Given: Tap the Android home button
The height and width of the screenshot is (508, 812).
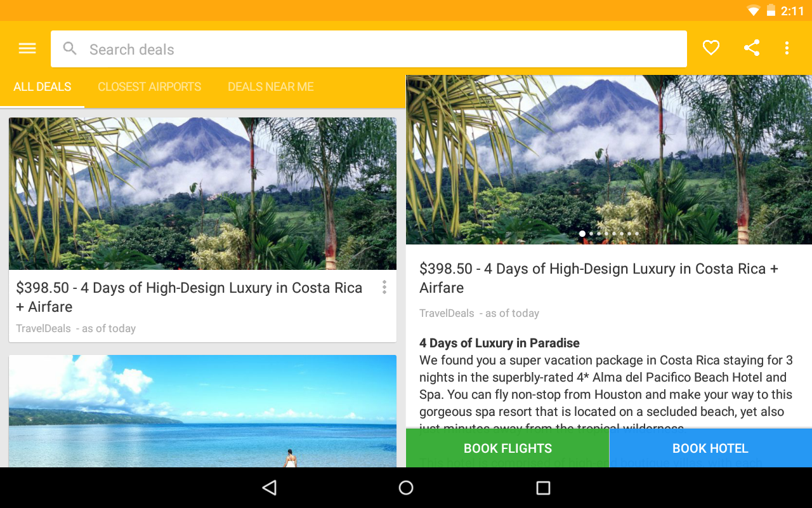Looking at the screenshot, I should pos(406,488).
